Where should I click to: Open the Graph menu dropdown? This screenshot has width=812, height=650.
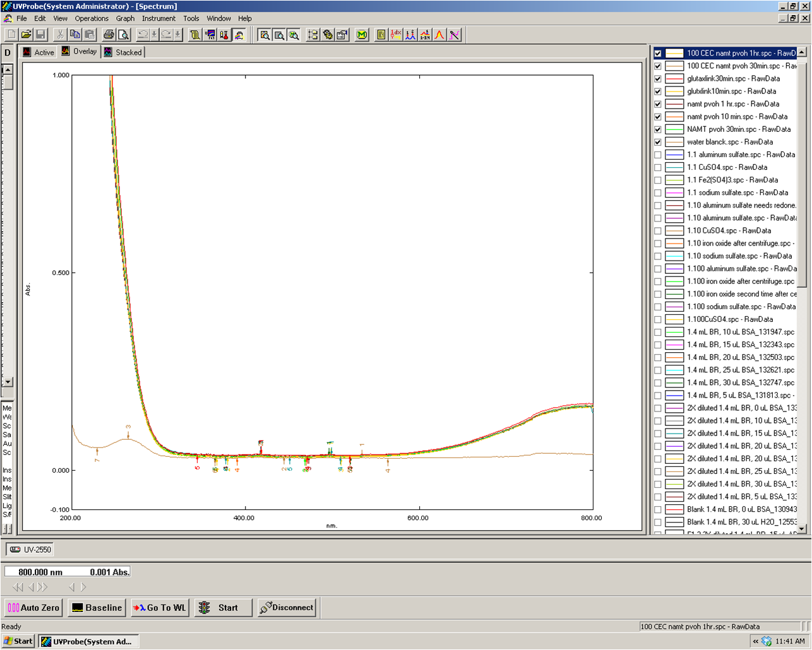[125, 18]
